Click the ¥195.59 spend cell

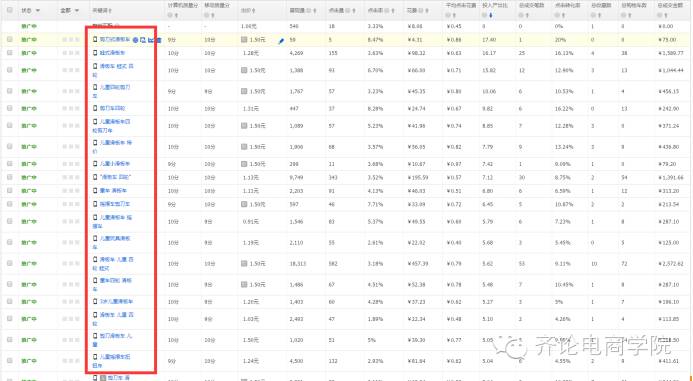(417, 178)
